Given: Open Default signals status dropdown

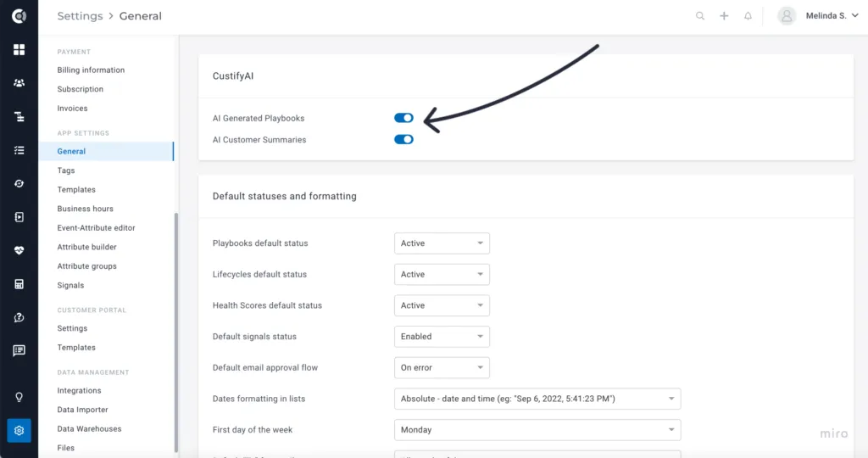Looking at the screenshot, I should point(442,336).
